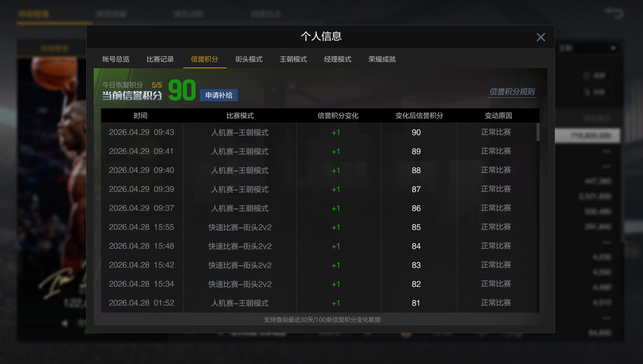Image resolution: width=643 pixels, height=364 pixels.
Task: Click the 申请补给 button
Action: (x=219, y=95)
